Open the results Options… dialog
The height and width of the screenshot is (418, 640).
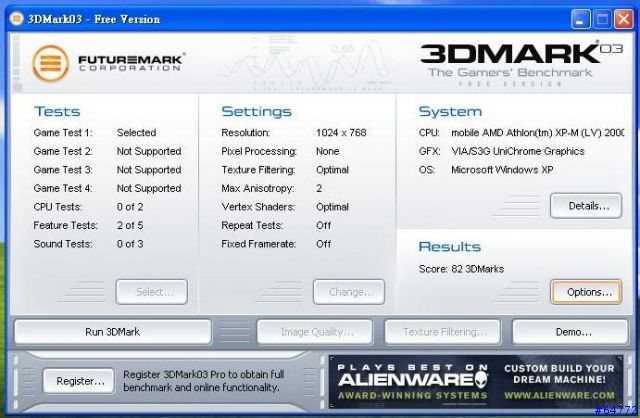click(586, 292)
